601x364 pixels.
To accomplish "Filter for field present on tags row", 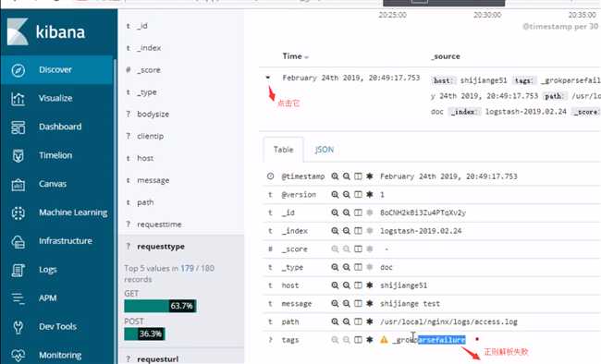I will [370, 340].
